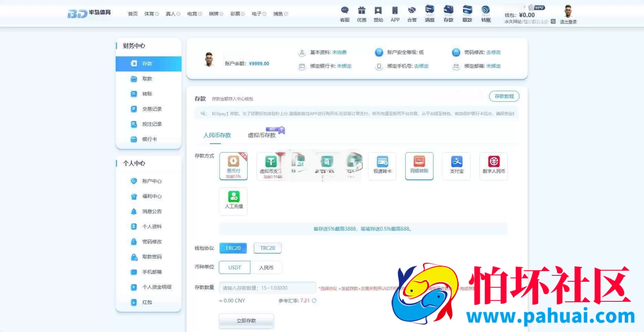Go to 首页 in top navigation
The height and width of the screenshot is (332, 644).
tap(133, 14)
